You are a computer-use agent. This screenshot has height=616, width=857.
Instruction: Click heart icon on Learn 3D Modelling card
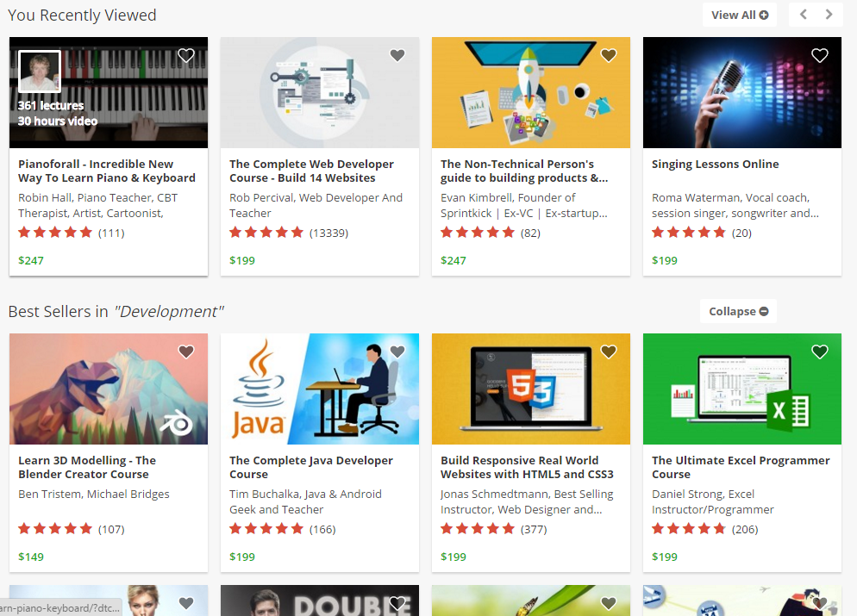(x=186, y=352)
